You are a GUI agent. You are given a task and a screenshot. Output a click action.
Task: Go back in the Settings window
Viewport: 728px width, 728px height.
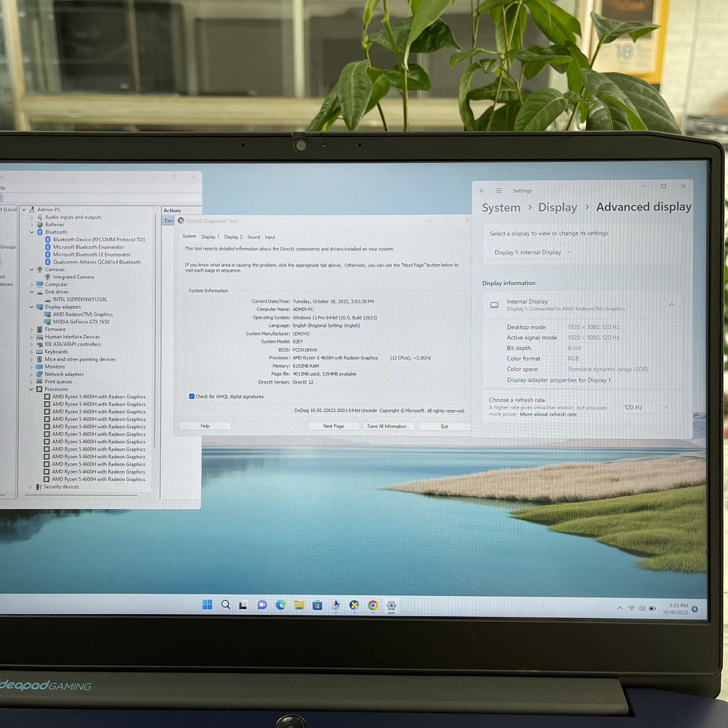click(482, 191)
